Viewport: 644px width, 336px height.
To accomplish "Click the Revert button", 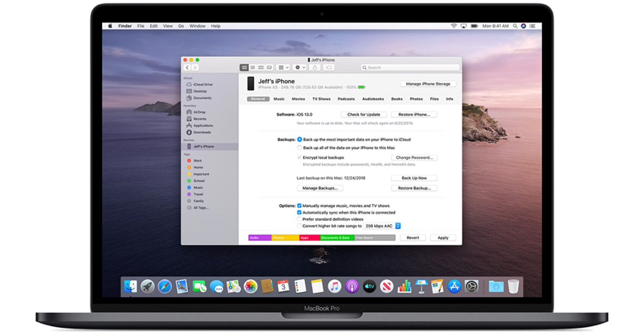I will (413, 238).
